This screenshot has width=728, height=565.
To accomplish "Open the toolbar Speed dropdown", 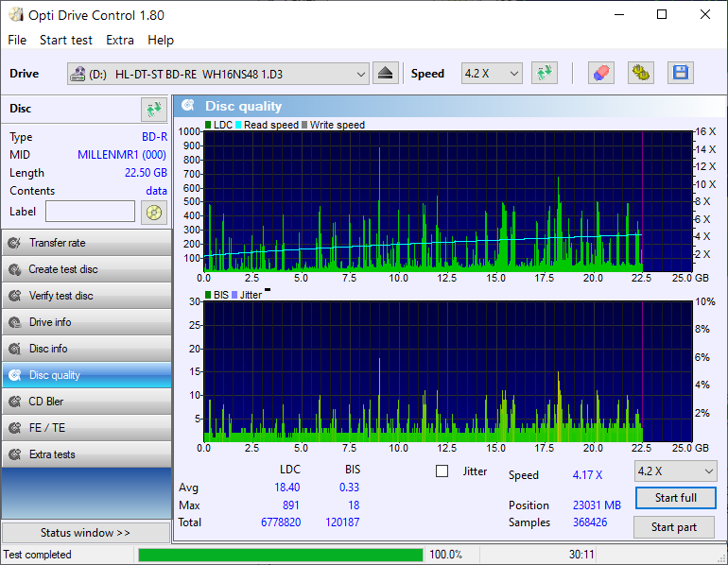I will [492, 74].
